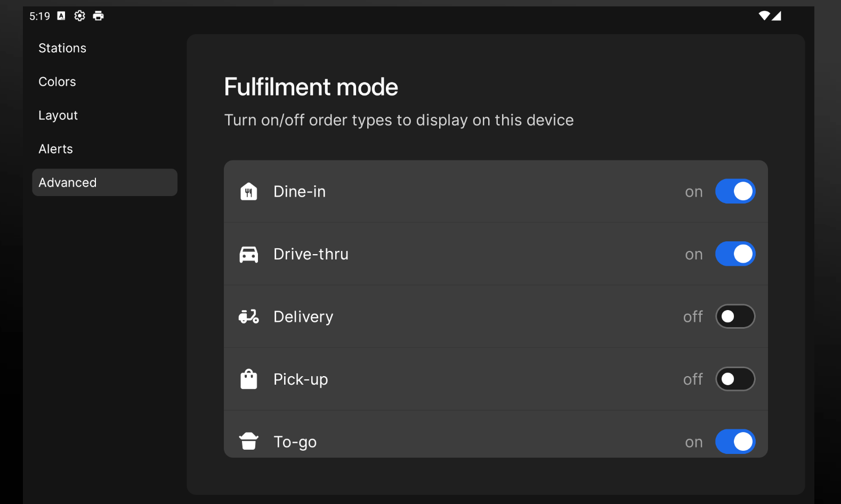Turn off the Dine-in toggle
Screen dimensions: 841x504
point(735,191)
